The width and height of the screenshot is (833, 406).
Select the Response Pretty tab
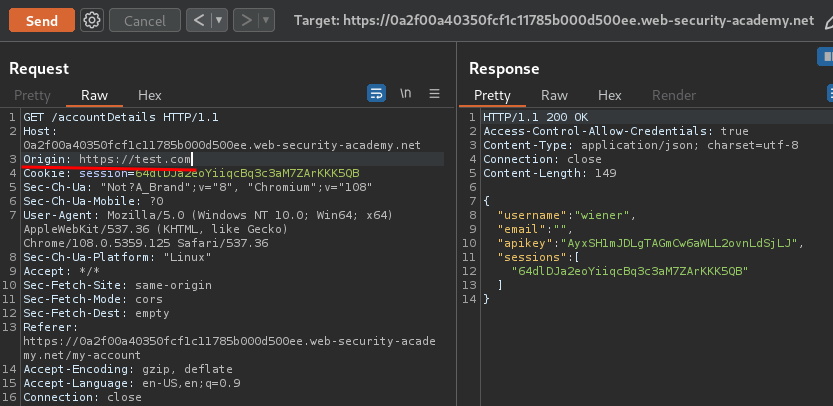point(492,95)
